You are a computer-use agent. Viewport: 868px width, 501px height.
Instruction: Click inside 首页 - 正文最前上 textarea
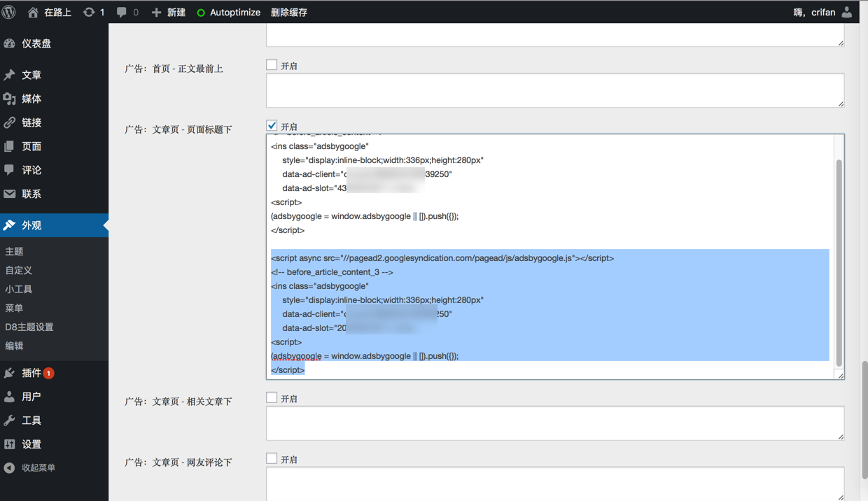pos(555,90)
